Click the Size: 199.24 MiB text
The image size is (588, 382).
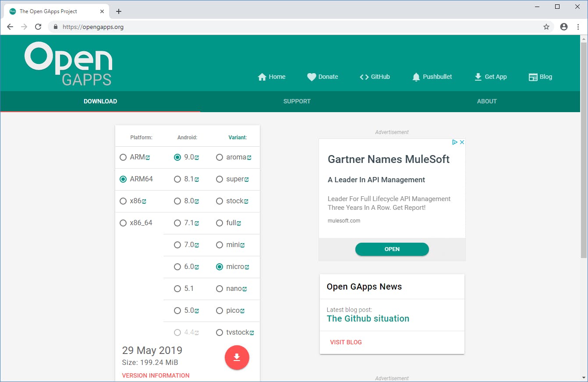point(150,362)
